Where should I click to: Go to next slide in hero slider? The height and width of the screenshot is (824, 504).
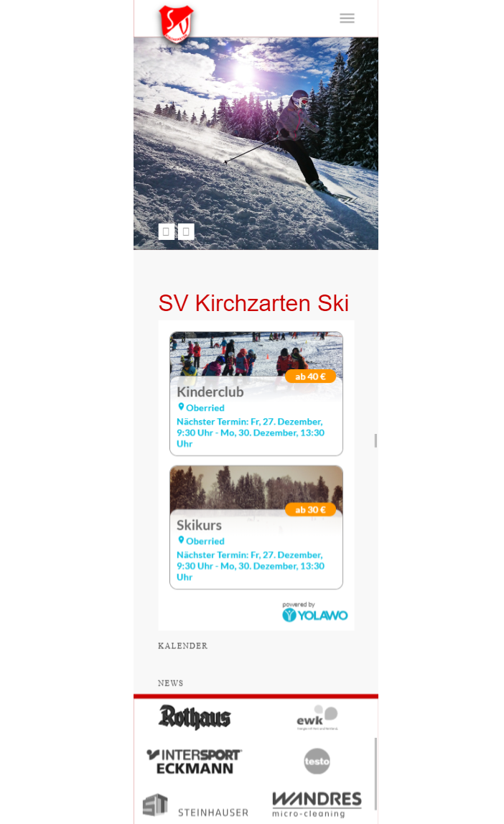[186, 231]
